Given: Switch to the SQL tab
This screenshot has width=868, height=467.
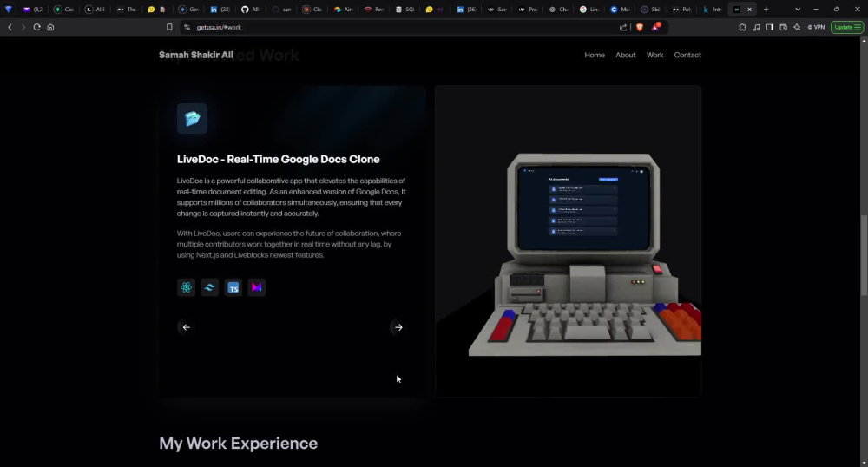Looking at the screenshot, I should pyautogui.click(x=404, y=10).
